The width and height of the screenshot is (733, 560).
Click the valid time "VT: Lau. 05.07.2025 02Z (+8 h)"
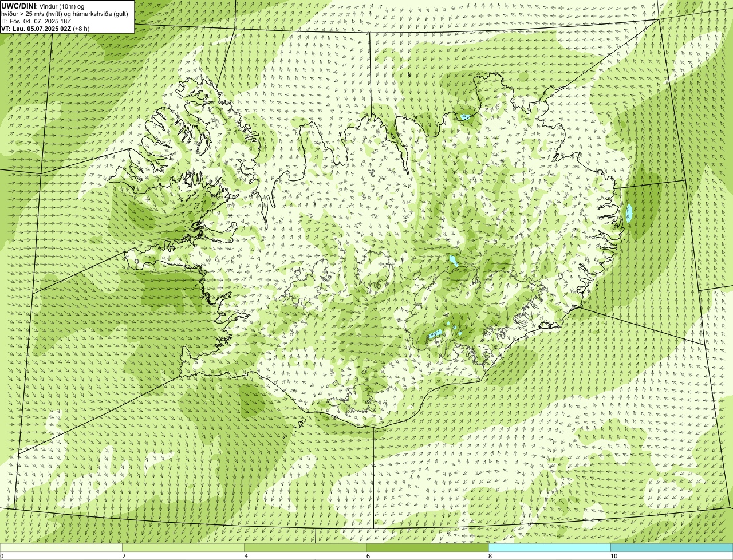point(45,28)
